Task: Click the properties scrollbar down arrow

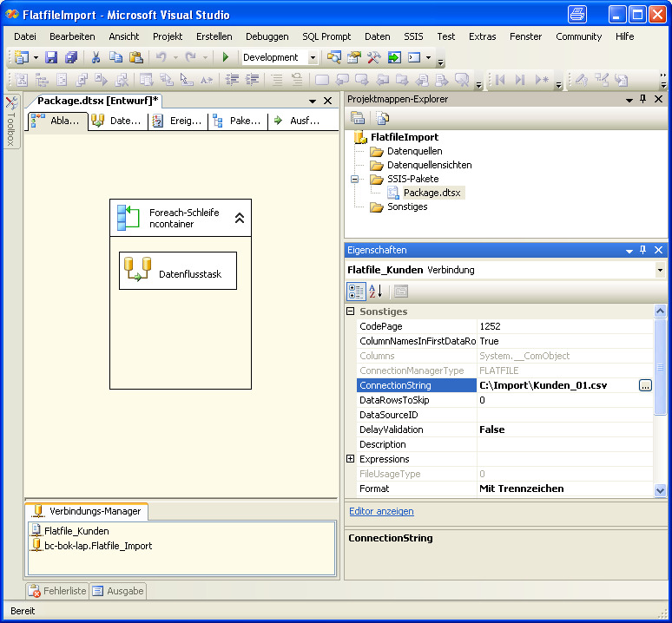Action: pyautogui.click(x=660, y=490)
